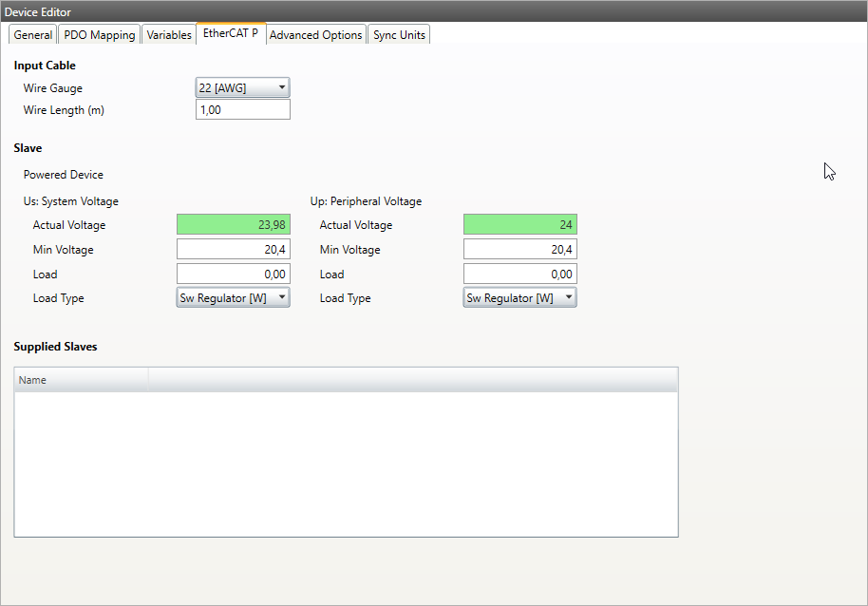Select the Variables tab
The width and height of the screenshot is (868, 606).
(168, 34)
